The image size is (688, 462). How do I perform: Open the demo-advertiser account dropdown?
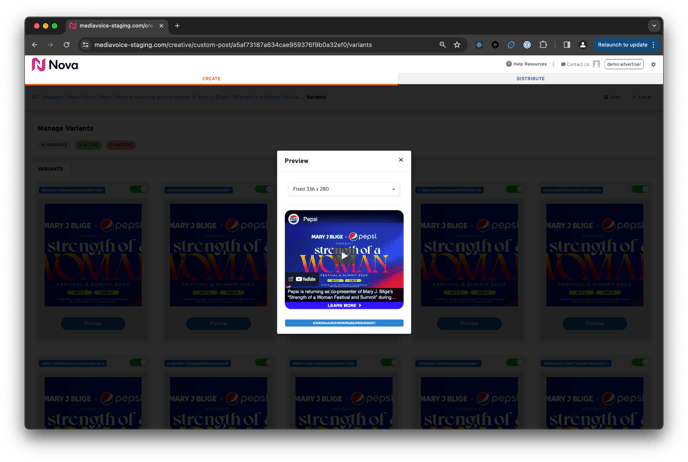[x=623, y=64]
